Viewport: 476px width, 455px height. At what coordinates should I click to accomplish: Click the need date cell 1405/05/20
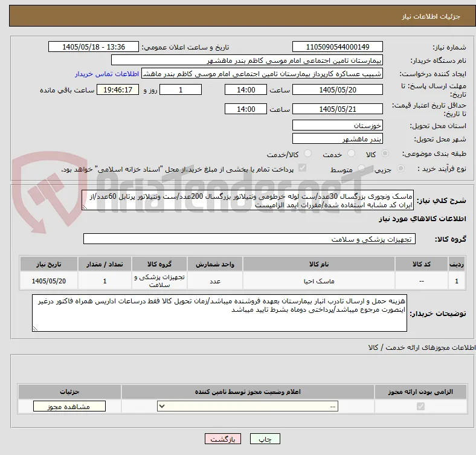[49, 281]
